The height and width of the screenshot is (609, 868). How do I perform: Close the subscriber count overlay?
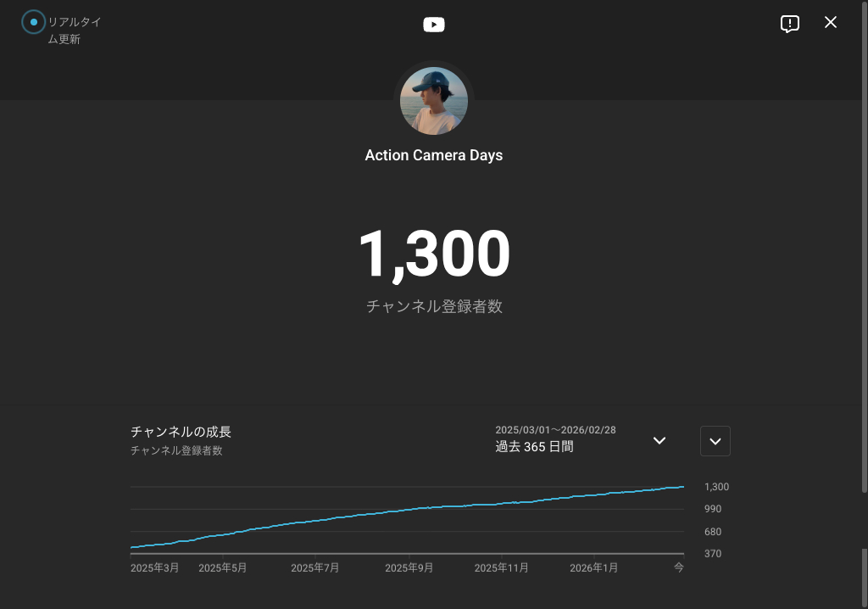[831, 23]
